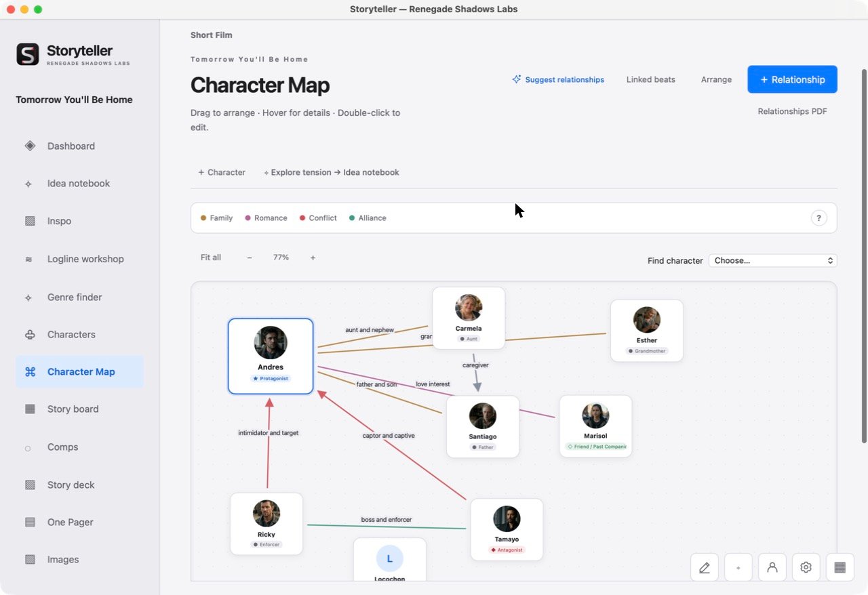Toggle the Family legend filter
The image size is (868, 595).
[217, 218]
